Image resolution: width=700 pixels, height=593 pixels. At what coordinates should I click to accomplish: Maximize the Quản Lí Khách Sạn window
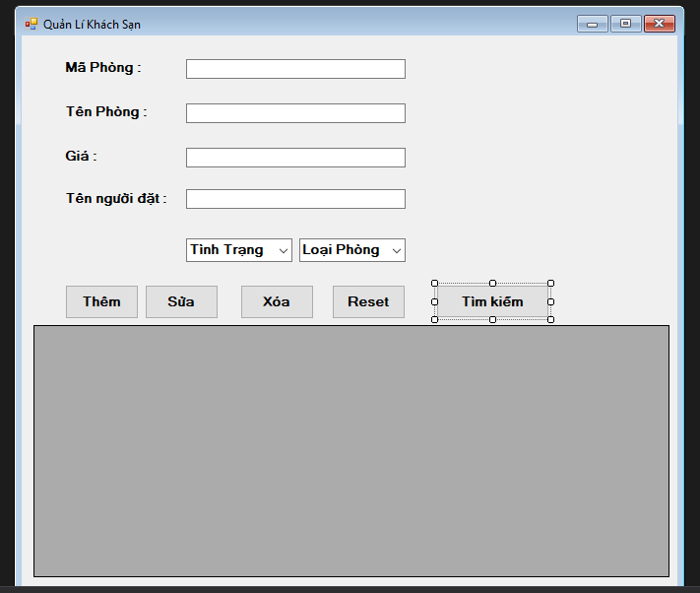625,24
